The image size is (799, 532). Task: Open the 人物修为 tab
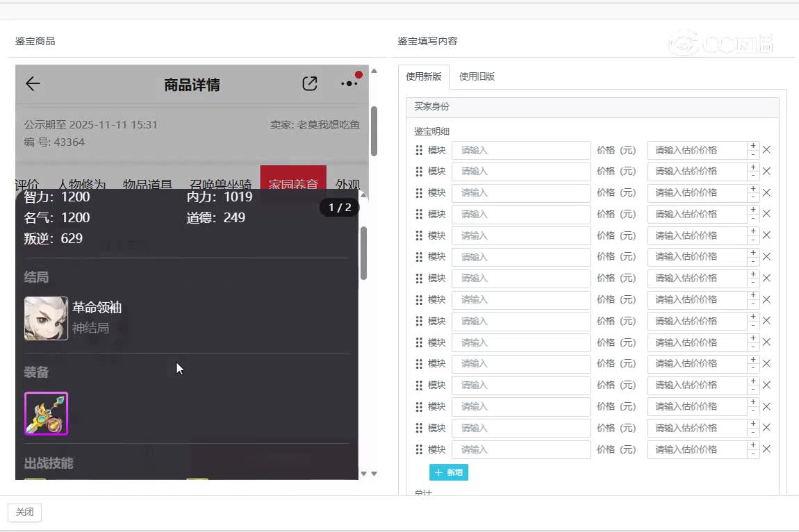pos(82,183)
